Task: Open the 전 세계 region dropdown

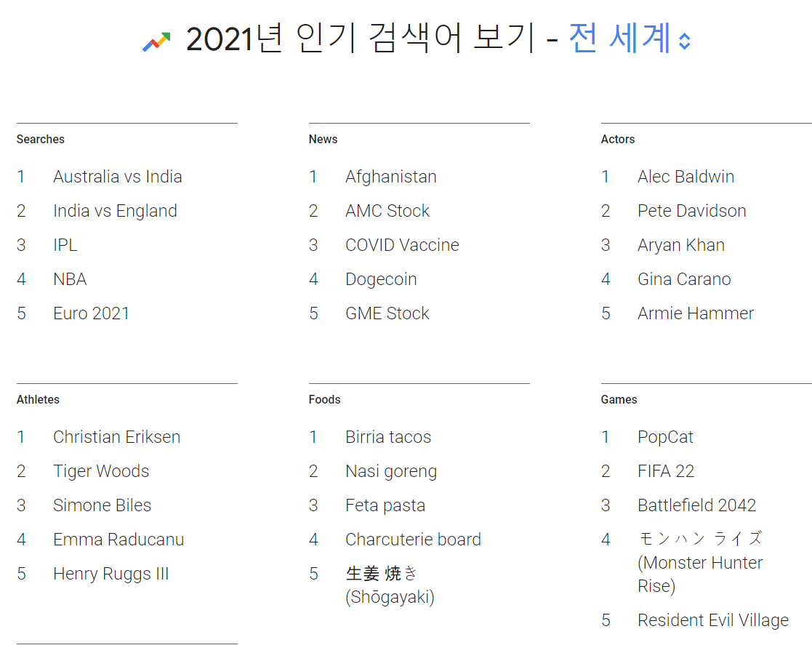Action: pos(630,39)
